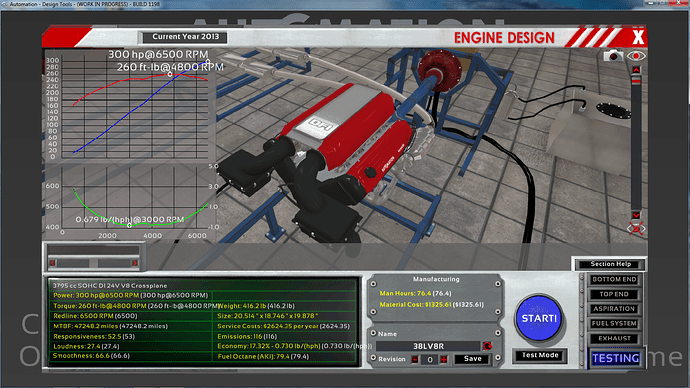Click the red randomize name icon
The image size is (690, 388).
click(487, 346)
